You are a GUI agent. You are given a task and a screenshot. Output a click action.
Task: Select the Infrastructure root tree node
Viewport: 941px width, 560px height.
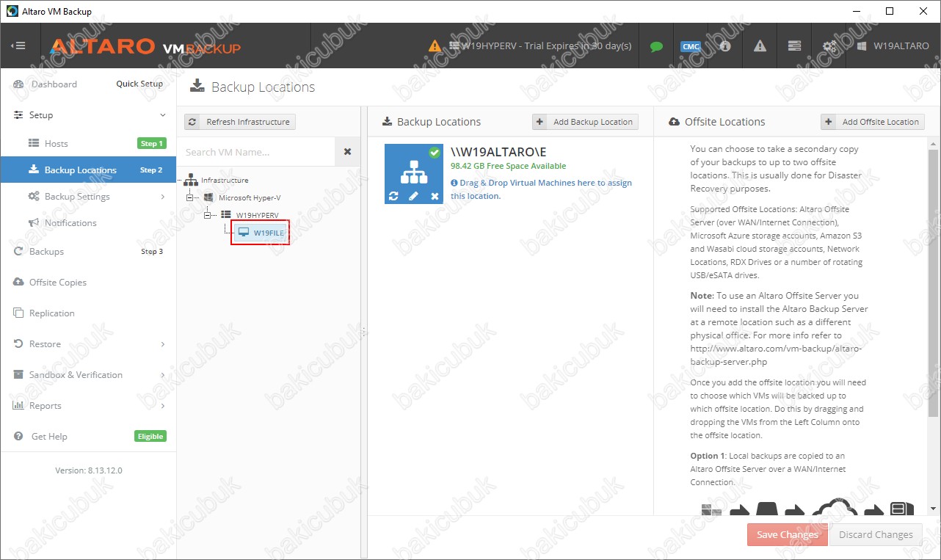click(225, 180)
